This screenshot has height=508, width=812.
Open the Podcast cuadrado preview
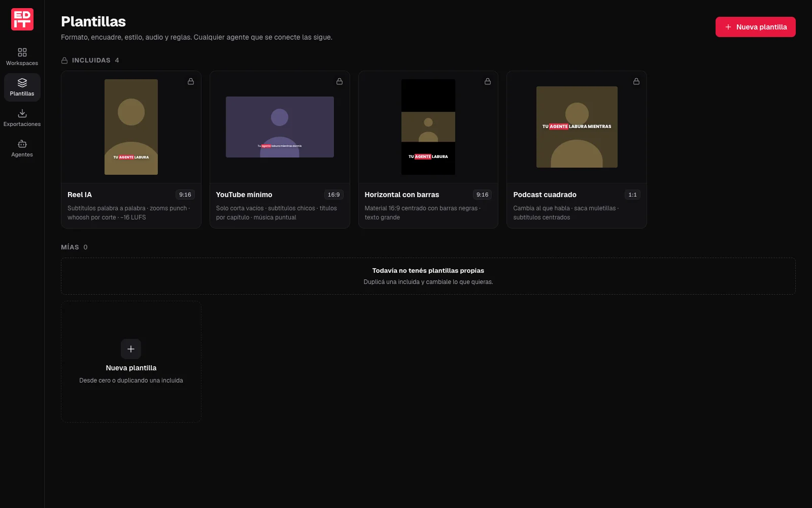pyautogui.click(x=577, y=127)
